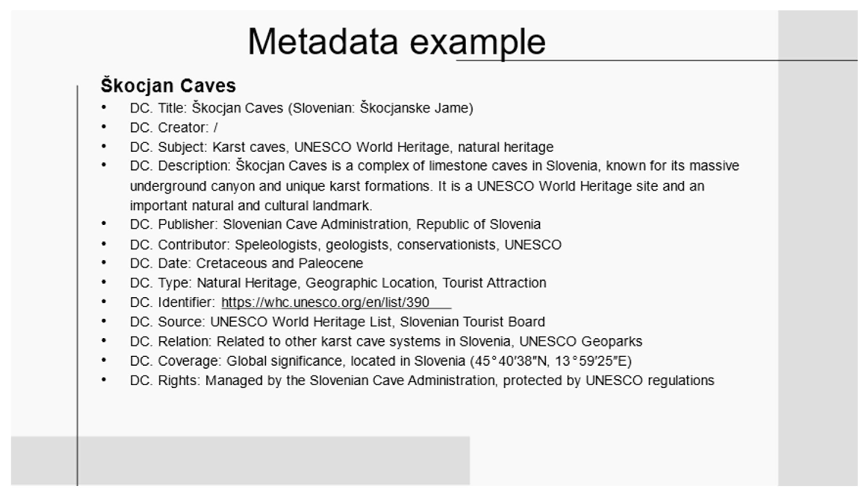Click the 'Metadata example' slide title

pyautogui.click(x=396, y=42)
